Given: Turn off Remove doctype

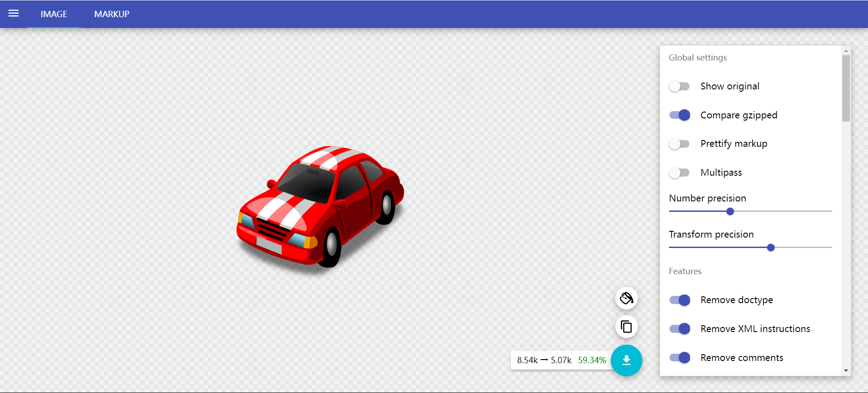Looking at the screenshot, I should pyautogui.click(x=679, y=300).
